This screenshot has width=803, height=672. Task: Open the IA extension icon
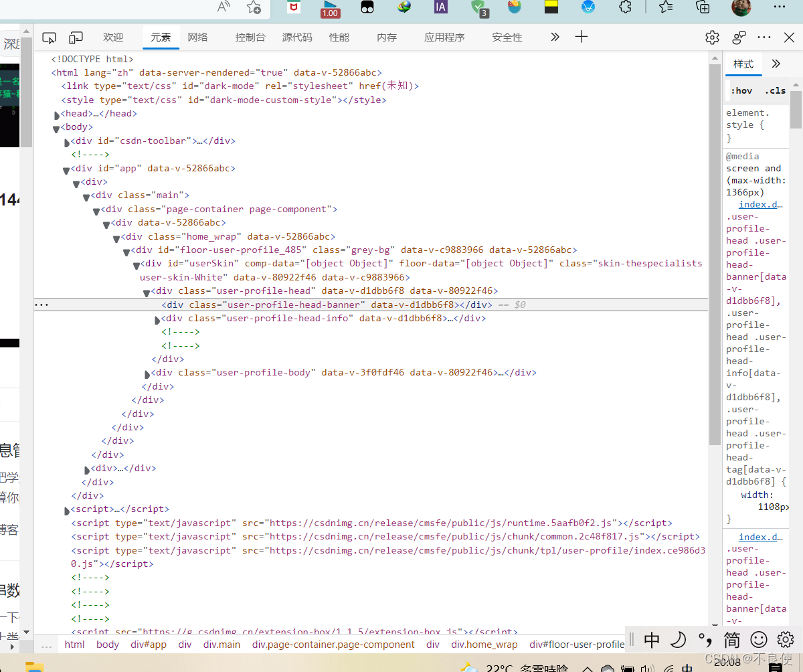440,7
